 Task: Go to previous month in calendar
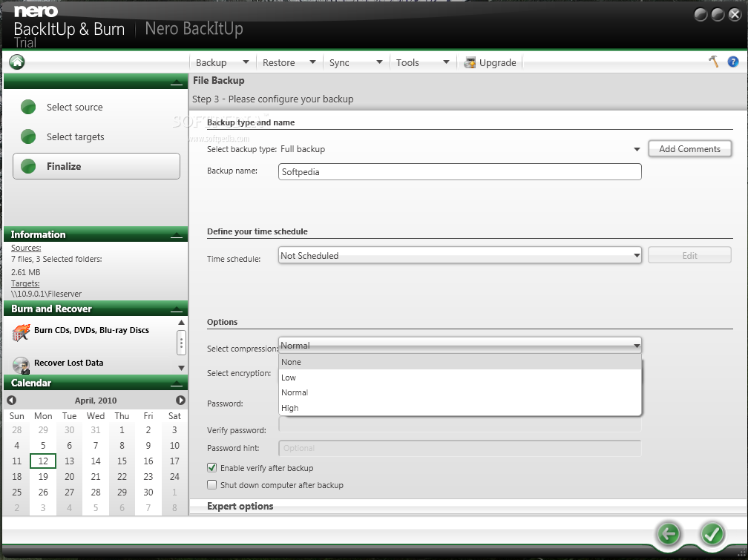coord(11,401)
